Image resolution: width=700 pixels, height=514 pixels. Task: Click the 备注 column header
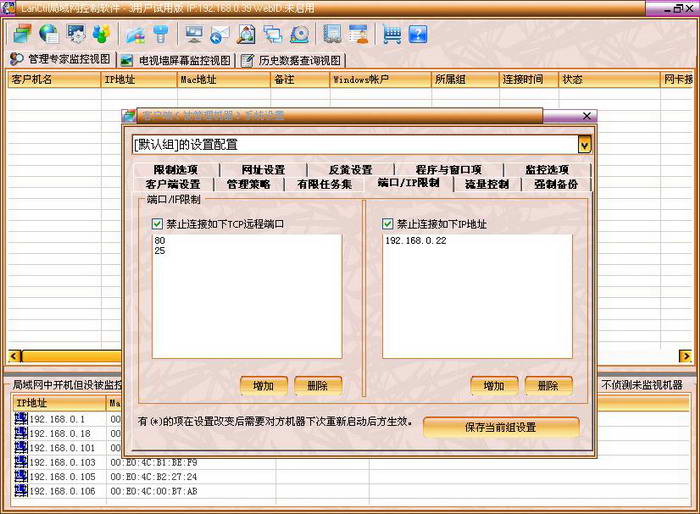click(300, 79)
